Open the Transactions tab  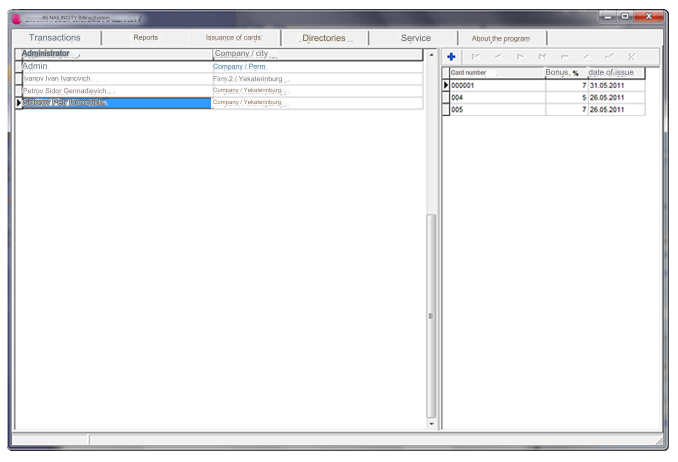point(55,38)
